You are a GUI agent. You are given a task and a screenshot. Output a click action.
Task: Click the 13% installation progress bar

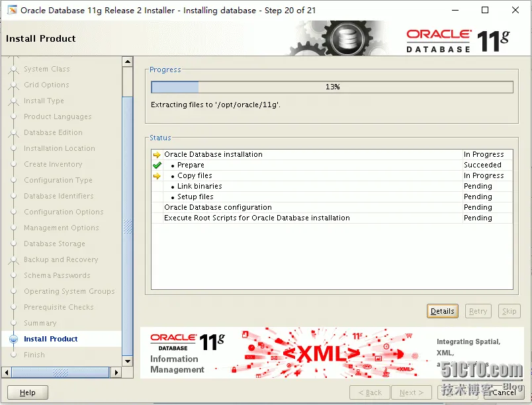pos(332,87)
